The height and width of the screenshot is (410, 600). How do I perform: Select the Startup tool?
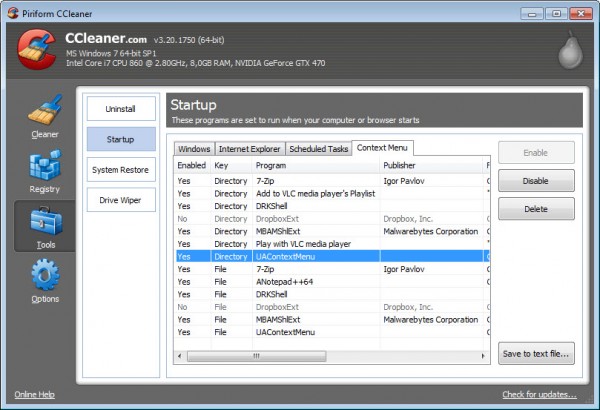pyautogui.click(x=121, y=139)
